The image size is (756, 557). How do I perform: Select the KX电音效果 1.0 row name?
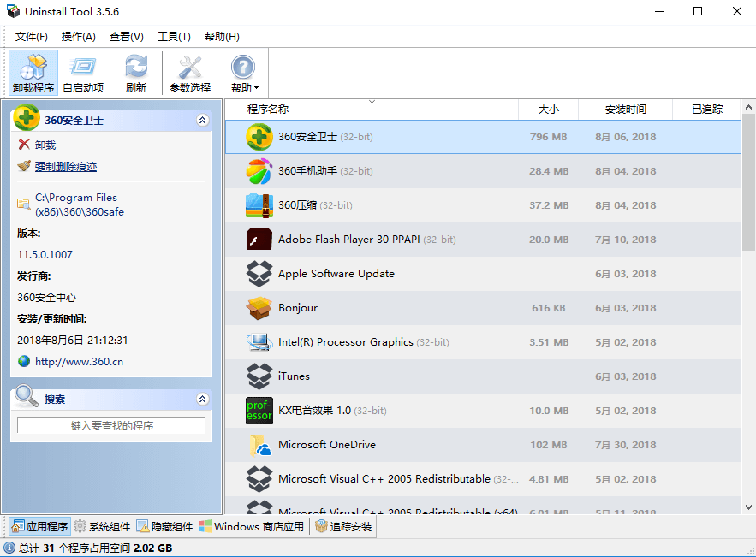pyautogui.click(x=314, y=411)
